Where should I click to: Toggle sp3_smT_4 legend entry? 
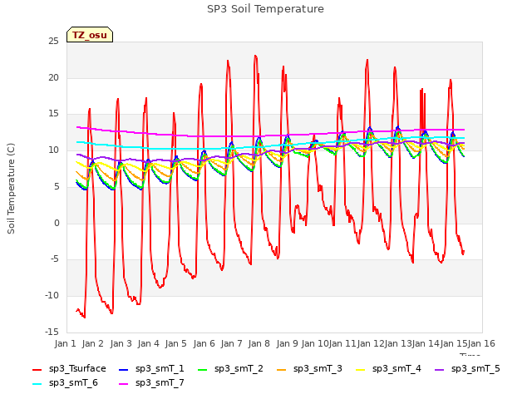point(388,369)
